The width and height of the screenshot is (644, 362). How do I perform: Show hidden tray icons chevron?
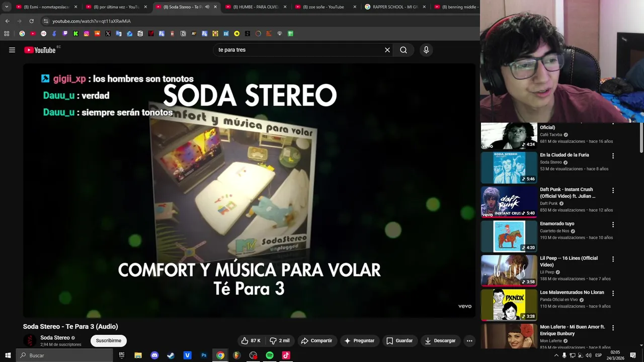556,355
